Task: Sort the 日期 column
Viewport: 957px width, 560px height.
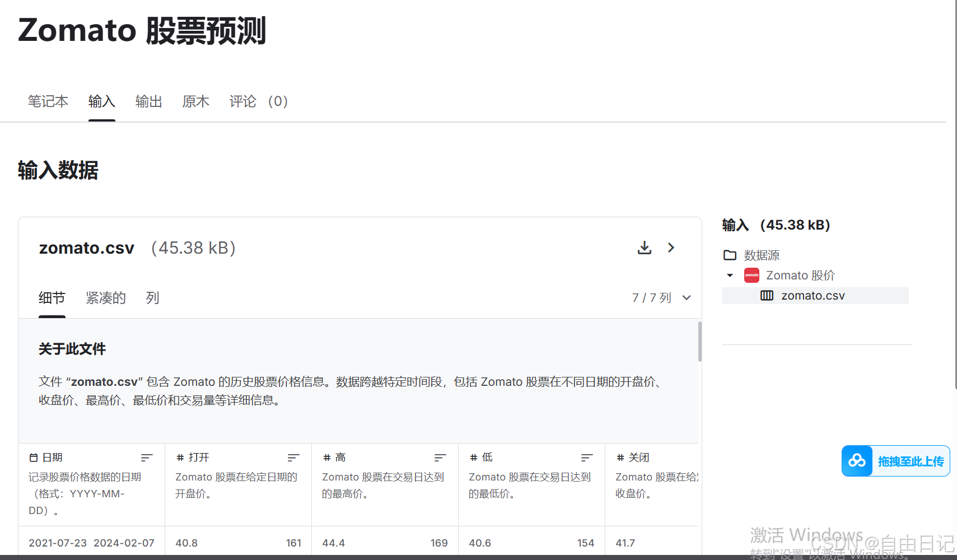Action: point(147,457)
